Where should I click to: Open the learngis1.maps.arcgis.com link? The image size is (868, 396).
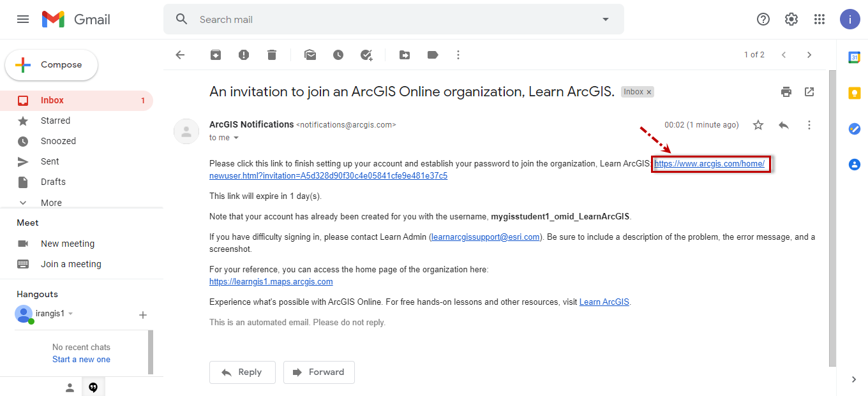(x=271, y=281)
